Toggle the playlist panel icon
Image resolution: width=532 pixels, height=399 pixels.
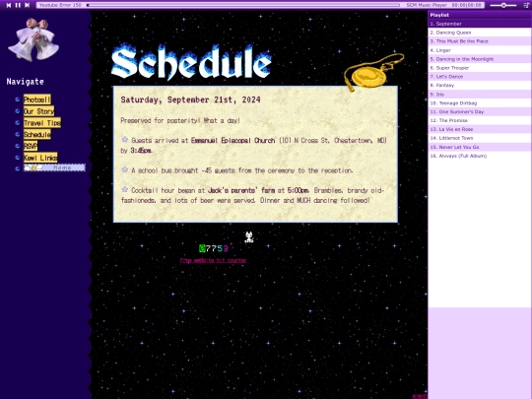coord(526,5)
